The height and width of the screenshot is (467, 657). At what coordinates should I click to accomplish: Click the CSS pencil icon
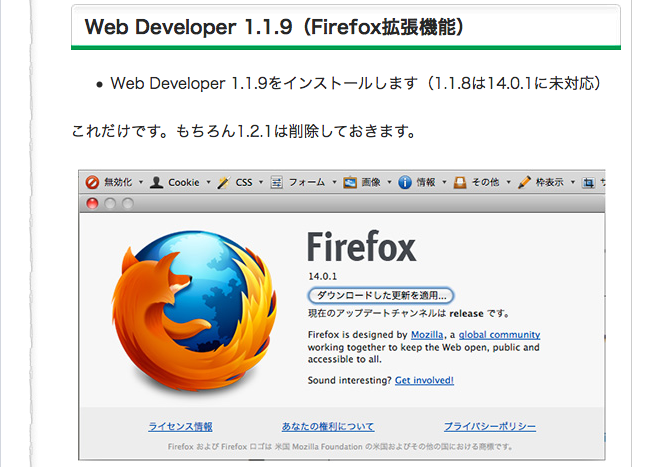[x=223, y=182]
